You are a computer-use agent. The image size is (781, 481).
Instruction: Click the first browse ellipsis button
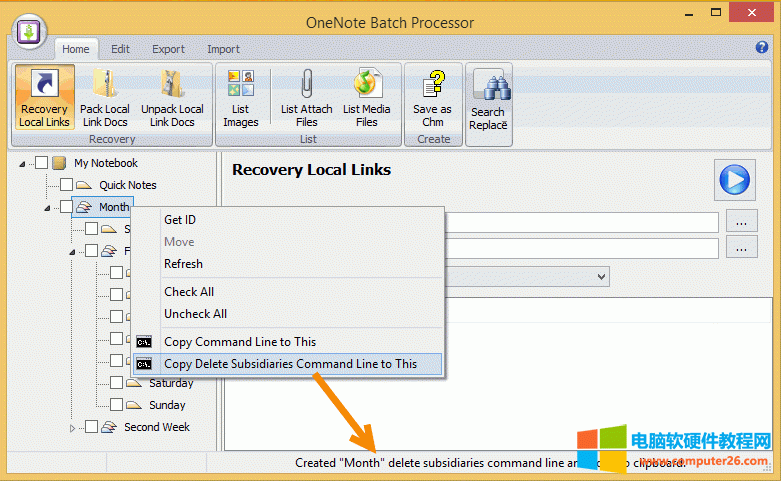741,222
